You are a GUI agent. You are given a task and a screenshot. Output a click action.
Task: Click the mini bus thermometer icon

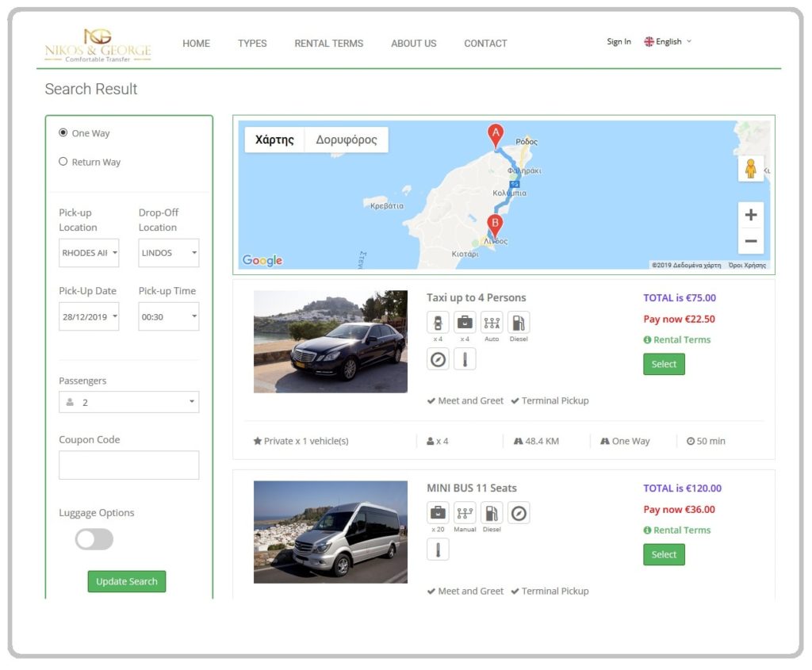(x=438, y=550)
